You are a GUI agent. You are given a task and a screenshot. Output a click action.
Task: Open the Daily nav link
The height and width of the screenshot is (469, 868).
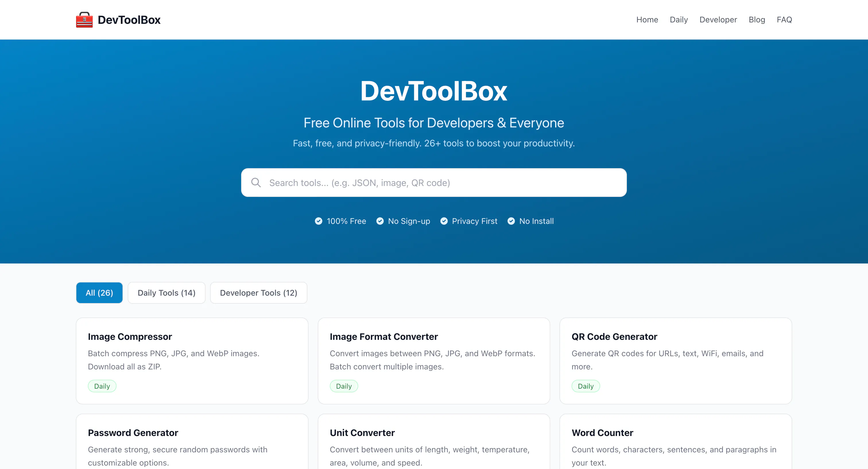pos(679,20)
